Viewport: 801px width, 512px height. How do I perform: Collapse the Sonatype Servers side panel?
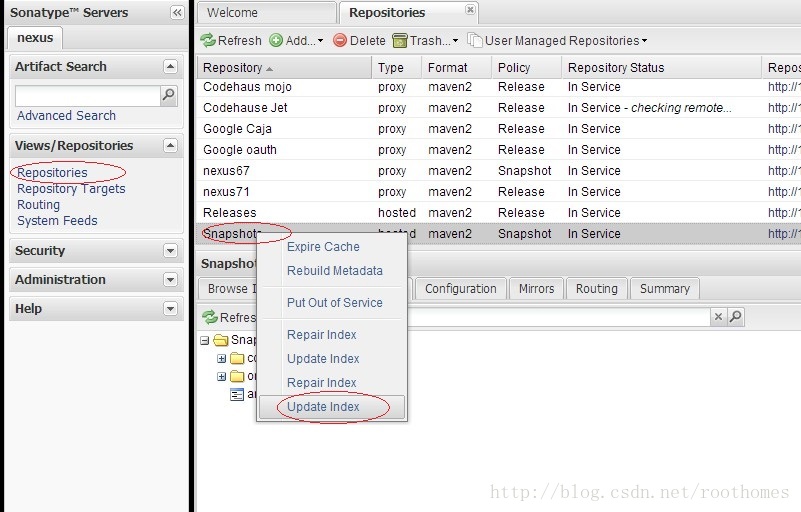coord(177,13)
